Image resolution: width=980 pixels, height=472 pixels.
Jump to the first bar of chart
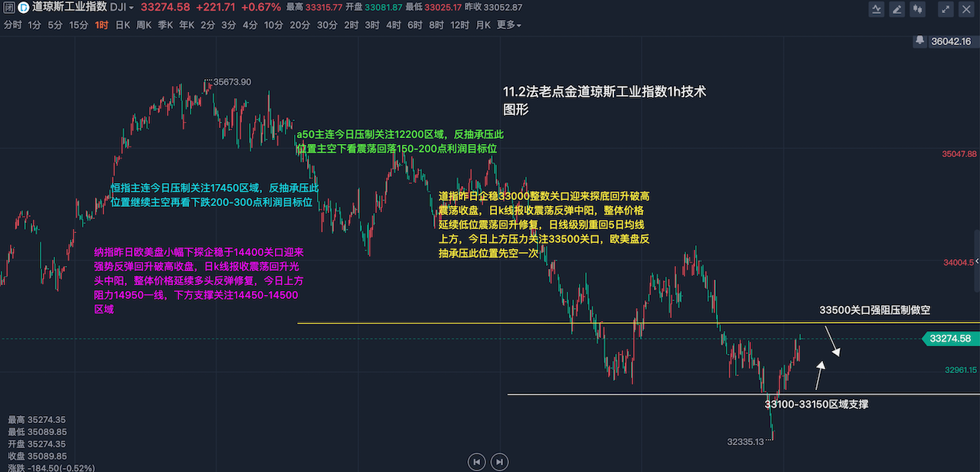tap(476, 461)
